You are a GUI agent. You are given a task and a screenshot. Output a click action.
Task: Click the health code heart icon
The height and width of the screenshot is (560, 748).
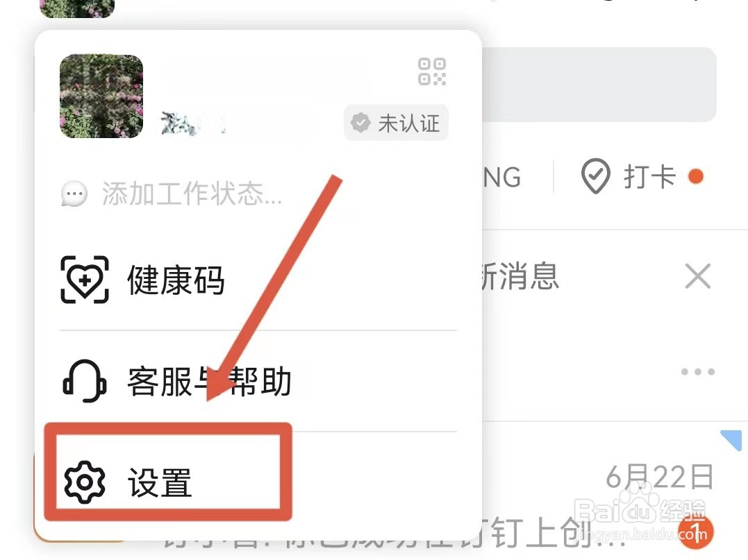pos(85,280)
